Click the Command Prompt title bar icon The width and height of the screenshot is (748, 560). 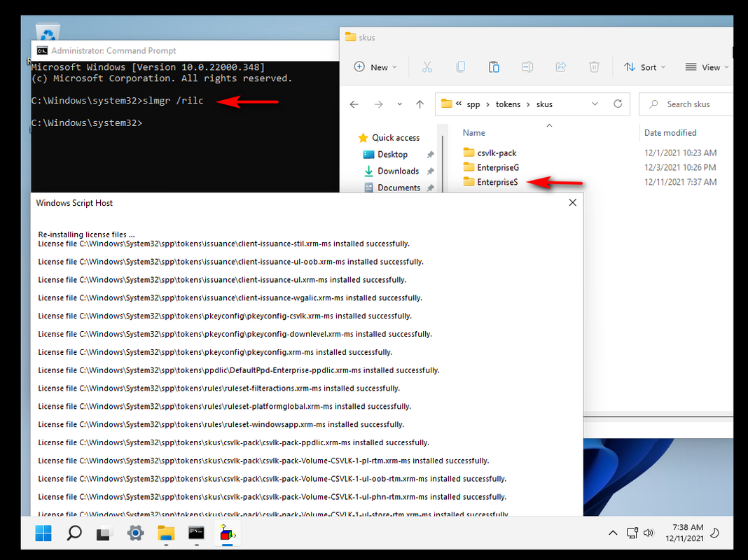(42, 50)
